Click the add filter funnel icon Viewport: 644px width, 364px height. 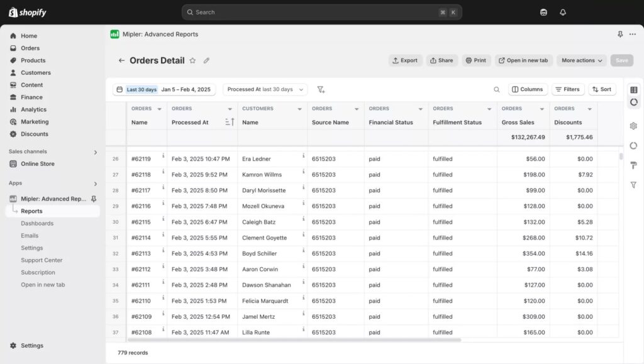pyautogui.click(x=321, y=90)
